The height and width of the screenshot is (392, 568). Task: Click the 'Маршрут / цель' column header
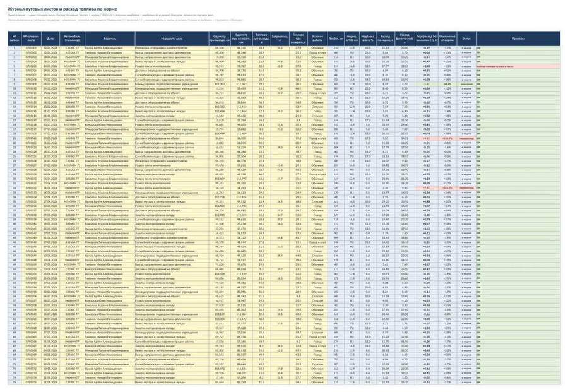(x=172, y=39)
